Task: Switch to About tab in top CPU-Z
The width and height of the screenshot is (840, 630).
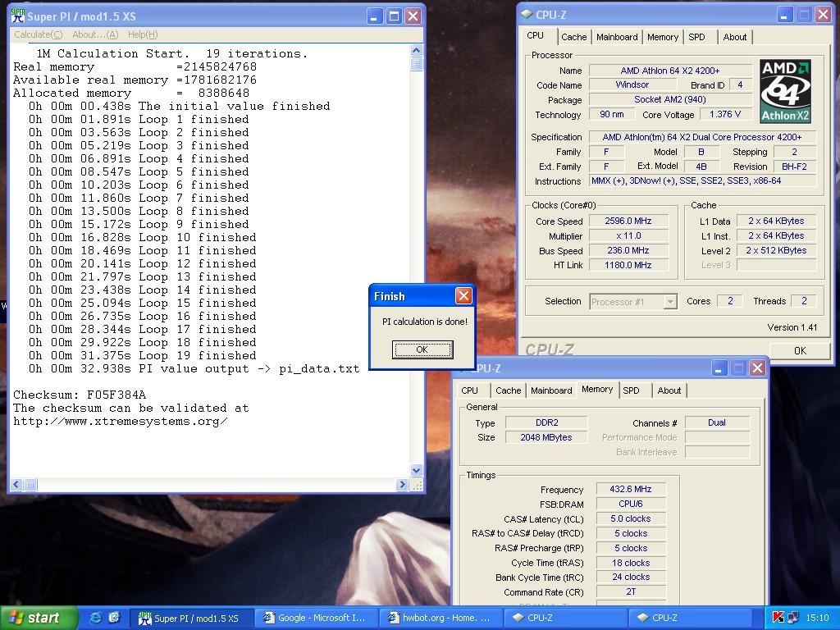Action: click(734, 37)
